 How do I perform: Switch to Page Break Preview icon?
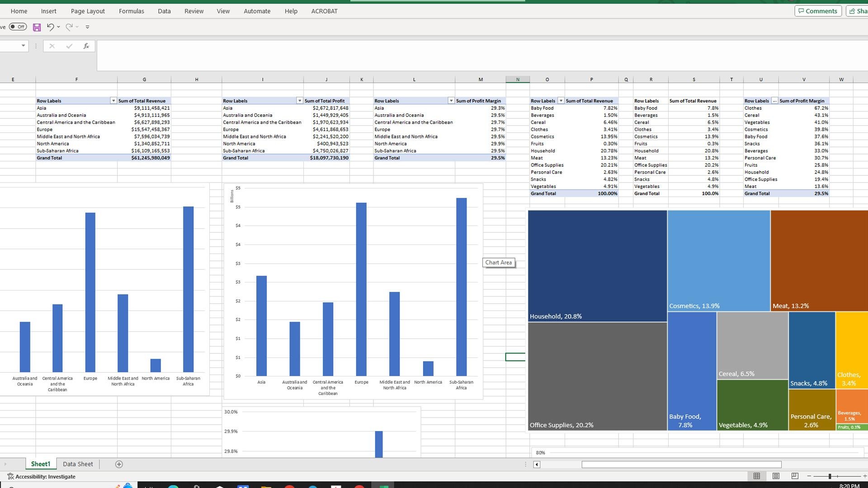click(795, 476)
